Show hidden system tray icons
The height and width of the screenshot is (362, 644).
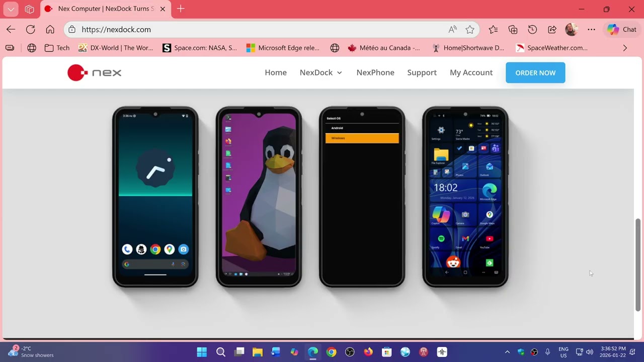(x=507, y=352)
